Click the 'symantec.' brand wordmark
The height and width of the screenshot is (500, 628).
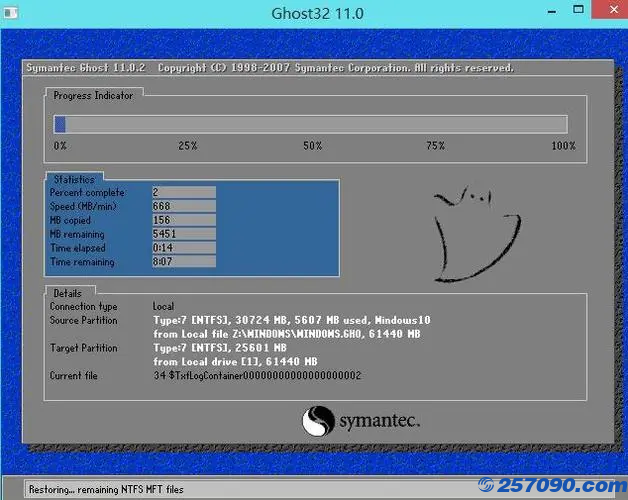[x=380, y=421]
